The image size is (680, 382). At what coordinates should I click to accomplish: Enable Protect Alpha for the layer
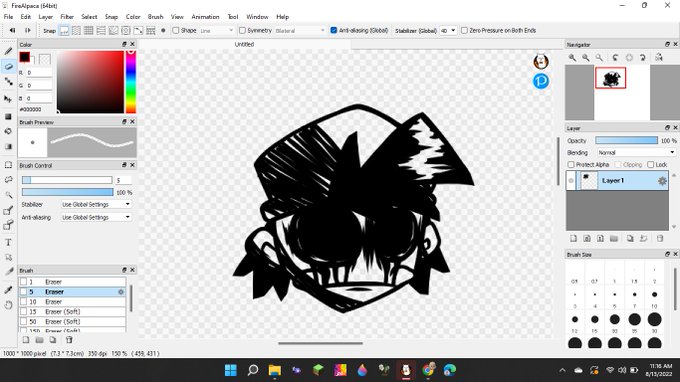click(x=571, y=165)
